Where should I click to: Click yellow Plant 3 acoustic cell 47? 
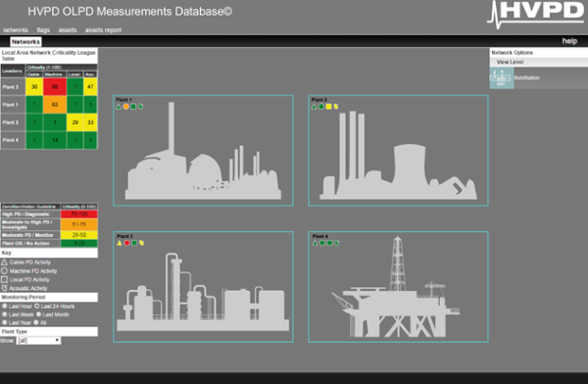tap(90, 86)
